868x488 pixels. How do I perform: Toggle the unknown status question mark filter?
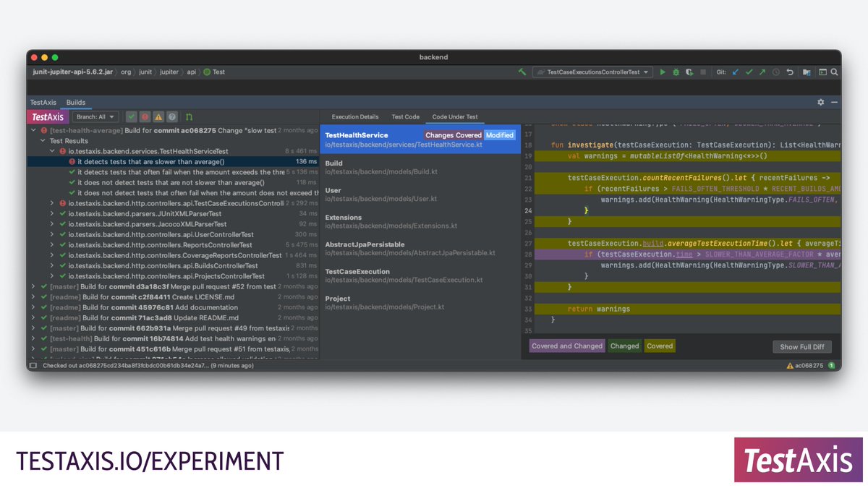point(172,116)
